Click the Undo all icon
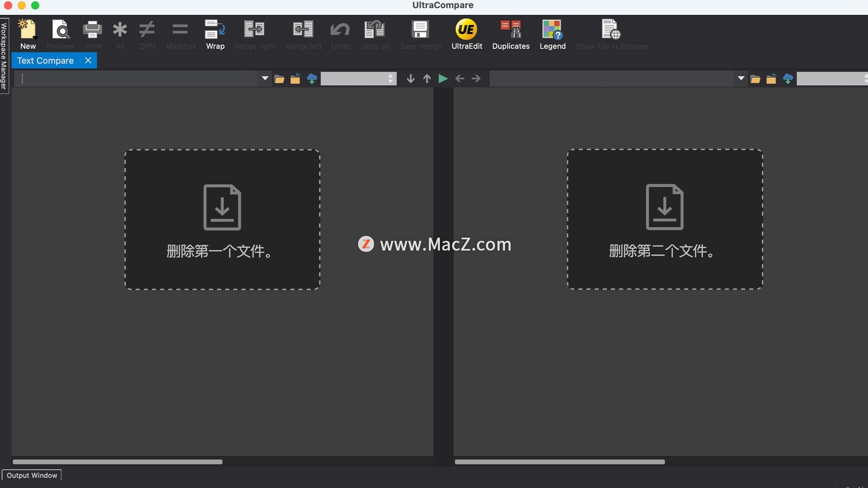 tap(374, 30)
